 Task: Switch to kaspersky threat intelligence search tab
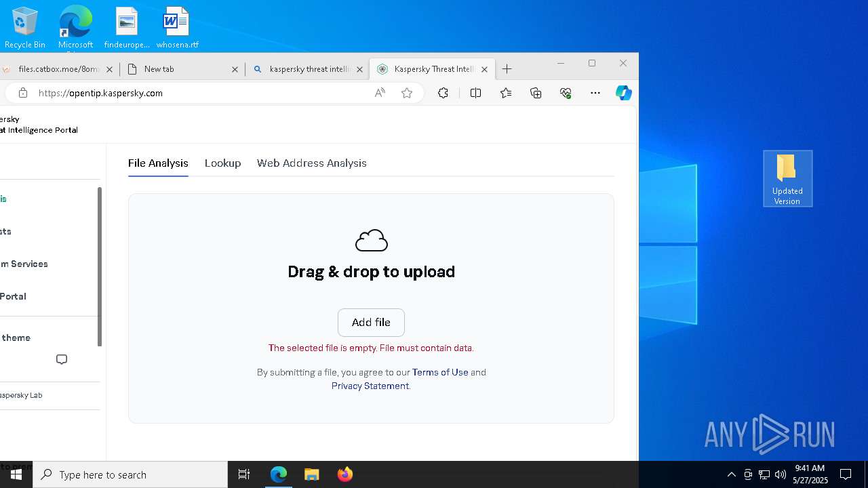[x=309, y=69]
